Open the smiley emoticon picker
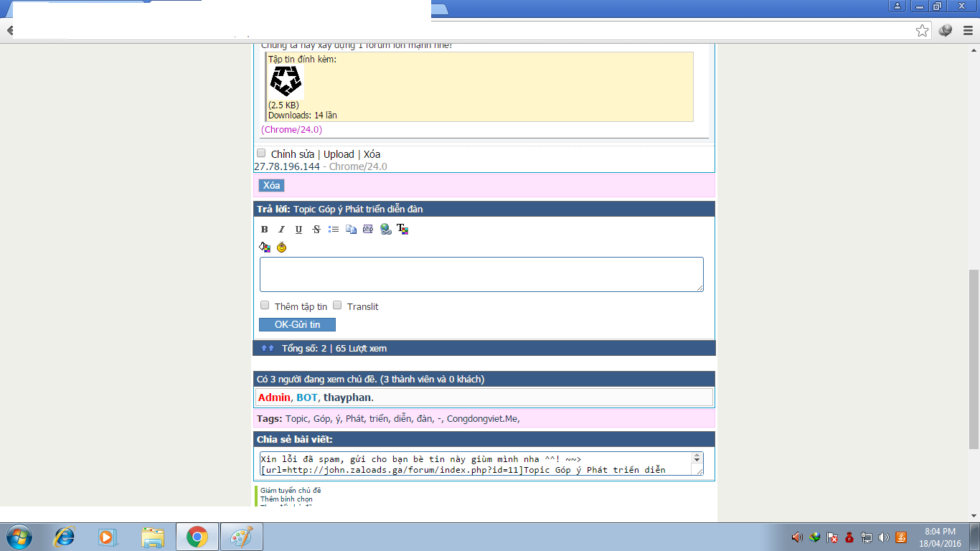980x551 pixels. pos(281,248)
